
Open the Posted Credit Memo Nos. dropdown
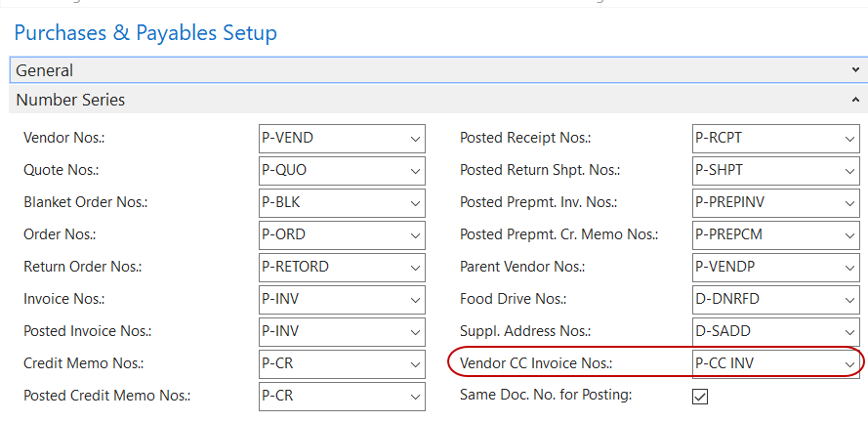415,397
